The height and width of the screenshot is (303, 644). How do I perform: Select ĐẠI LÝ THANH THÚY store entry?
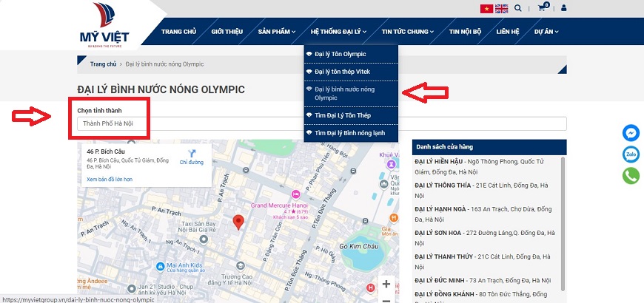tap(485, 262)
